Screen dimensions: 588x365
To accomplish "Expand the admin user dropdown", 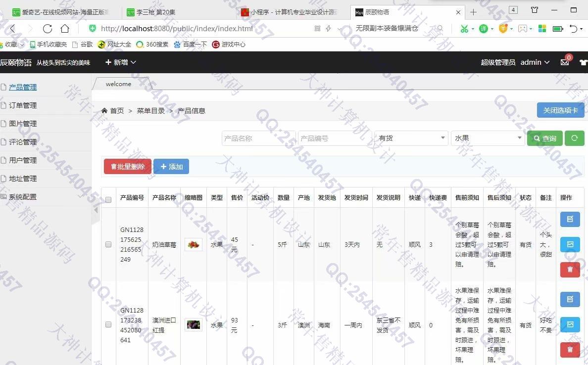I will point(535,62).
